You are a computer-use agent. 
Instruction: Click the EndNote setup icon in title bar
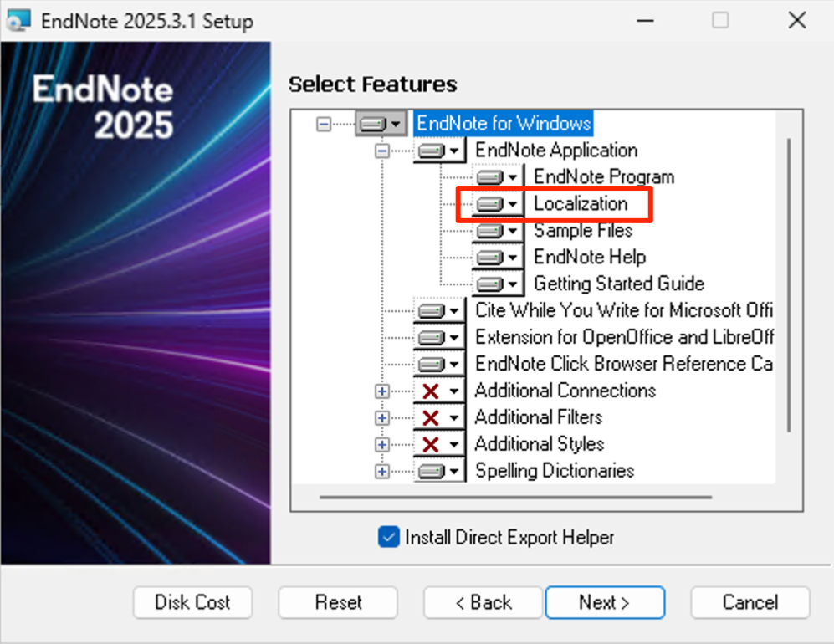click(x=18, y=21)
